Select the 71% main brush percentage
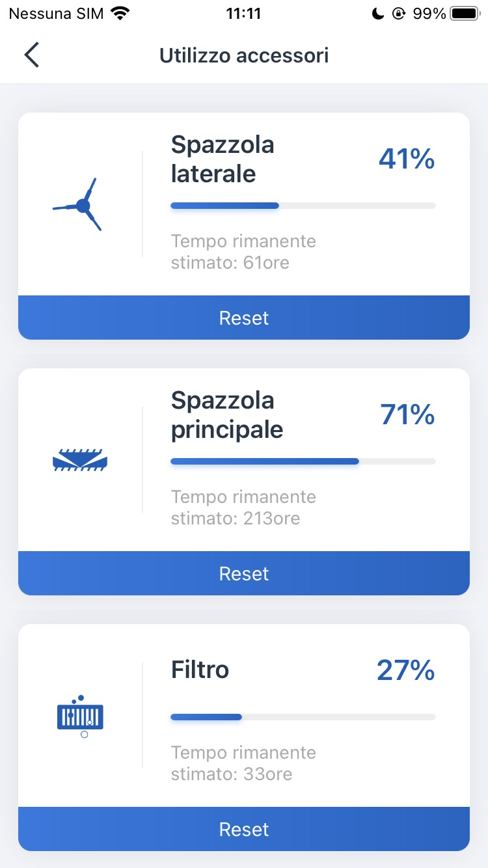The image size is (488, 868). tap(407, 414)
